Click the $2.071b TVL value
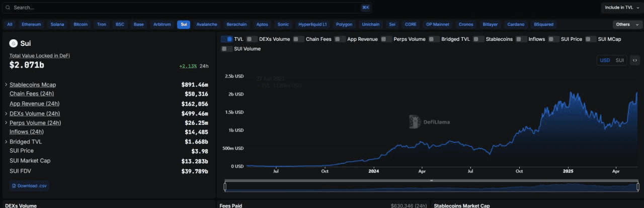 pyautogui.click(x=27, y=65)
